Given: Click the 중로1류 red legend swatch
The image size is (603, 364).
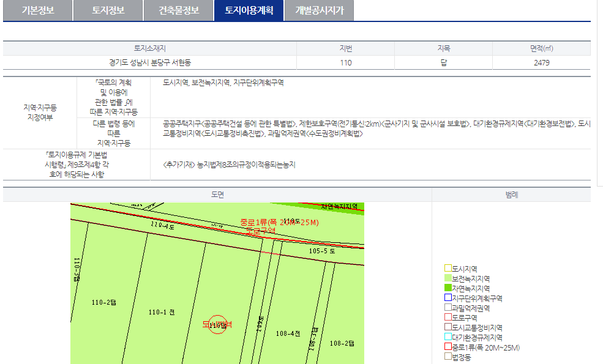Looking at the screenshot, I should tap(448, 346).
